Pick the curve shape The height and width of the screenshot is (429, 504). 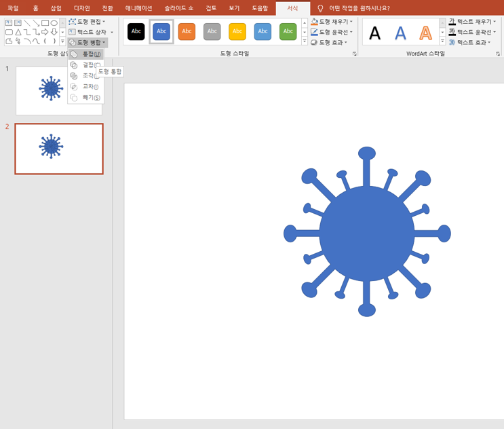(x=36, y=41)
